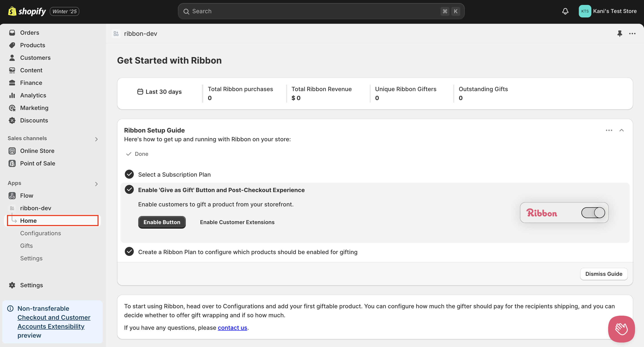Open Orders from the sidebar
The image size is (644, 347).
click(x=30, y=33)
